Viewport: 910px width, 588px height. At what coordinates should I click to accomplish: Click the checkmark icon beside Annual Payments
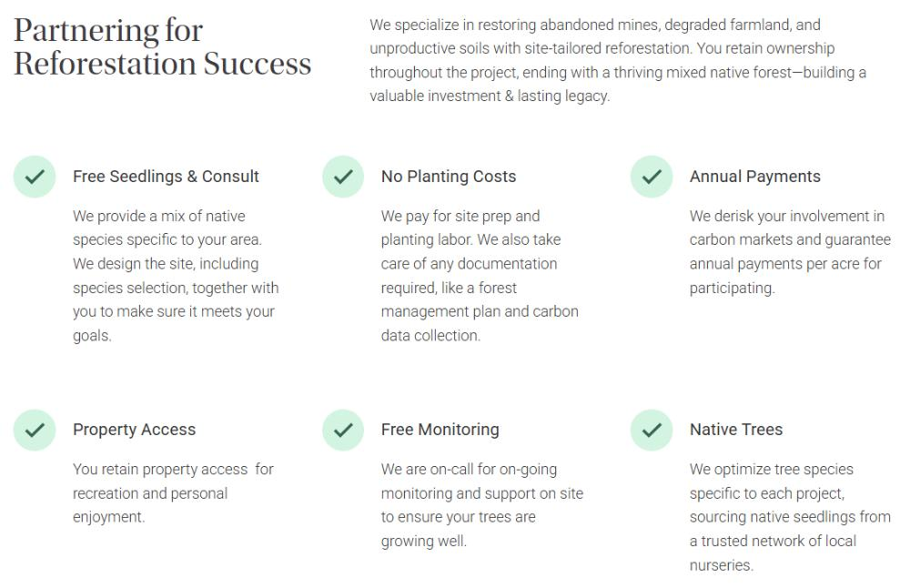click(652, 177)
